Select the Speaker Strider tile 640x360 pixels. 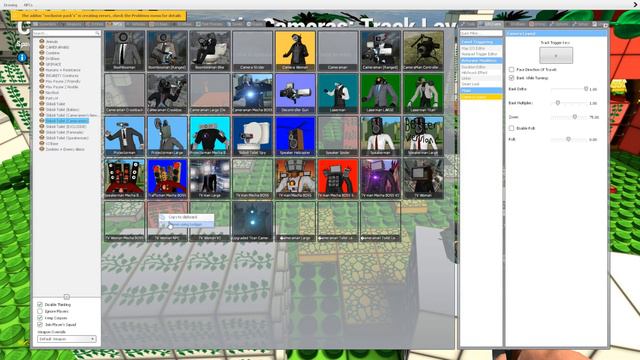coord(338,136)
